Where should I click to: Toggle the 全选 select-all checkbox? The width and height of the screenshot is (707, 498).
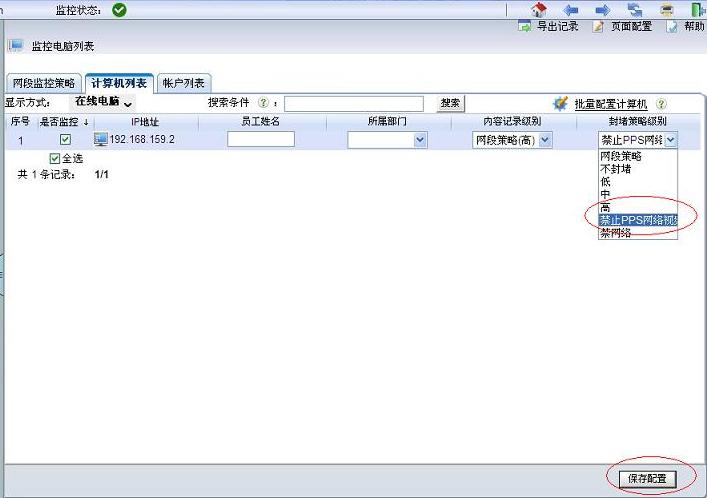(x=55, y=158)
